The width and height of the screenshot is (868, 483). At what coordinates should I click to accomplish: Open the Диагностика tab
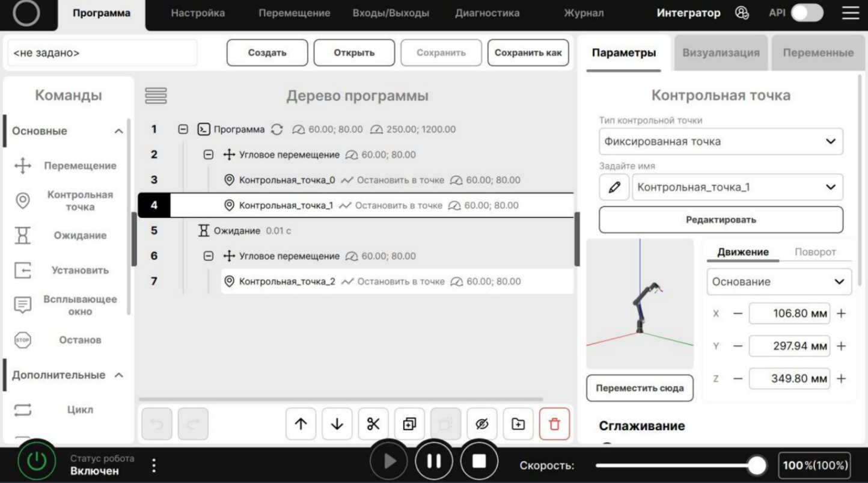(x=487, y=13)
